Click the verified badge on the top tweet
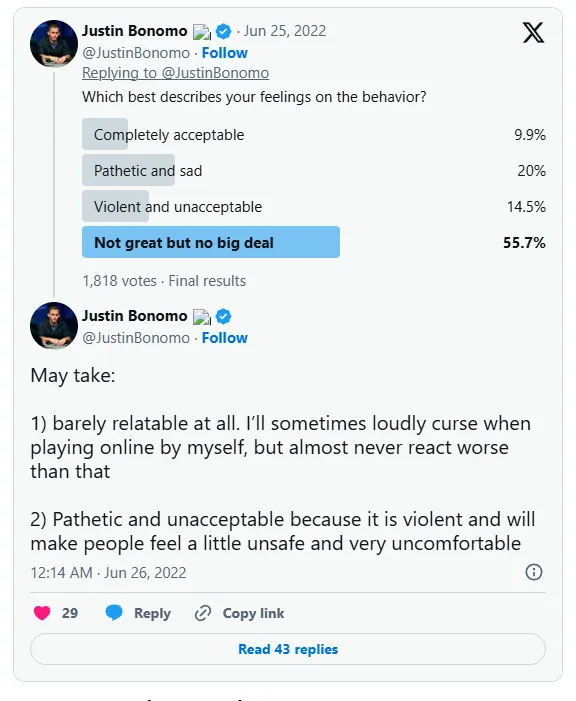 coord(223,31)
